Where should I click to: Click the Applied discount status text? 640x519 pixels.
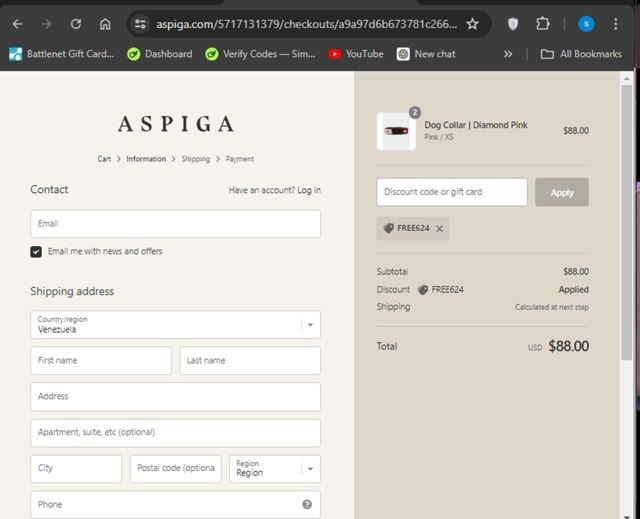[x=573, y=290]
